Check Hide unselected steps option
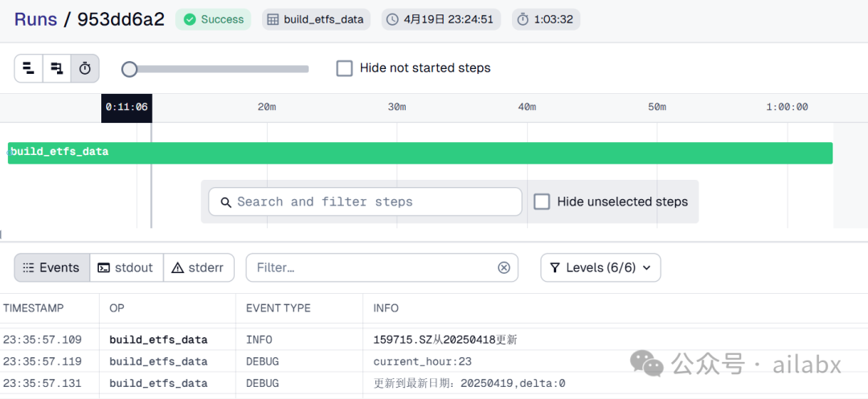Viewport: 868px width, 399px height. click(x=542, y=202)
